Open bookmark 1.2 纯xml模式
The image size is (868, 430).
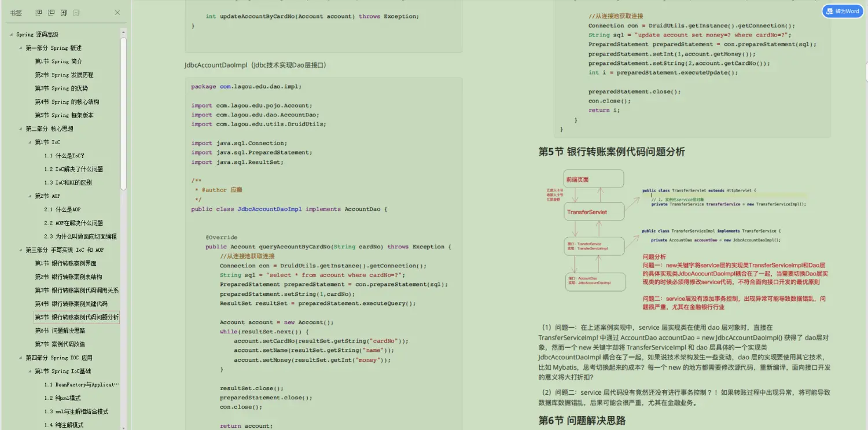(x=62, y=398)
